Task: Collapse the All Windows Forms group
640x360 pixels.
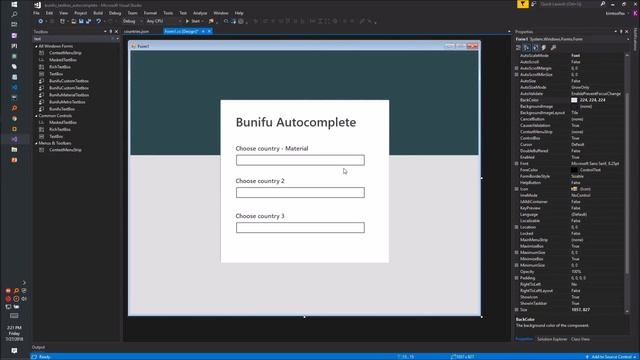Action: tap(36, 46)
